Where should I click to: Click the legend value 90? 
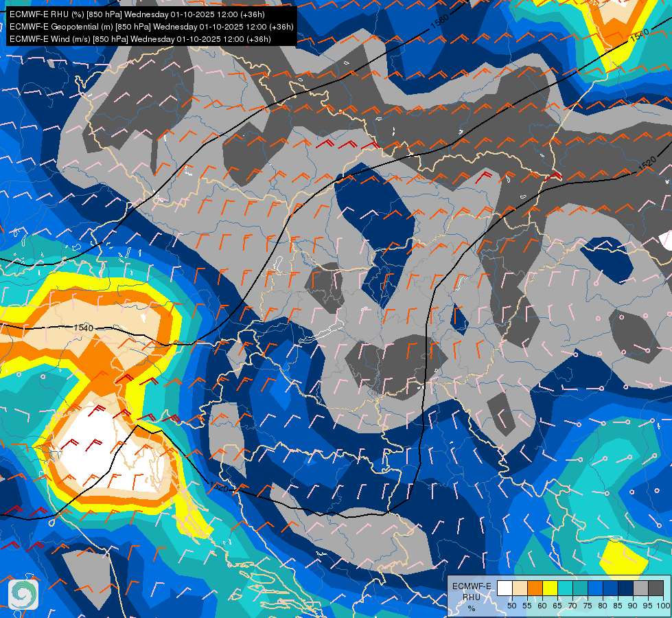click(x=633, y=606)
